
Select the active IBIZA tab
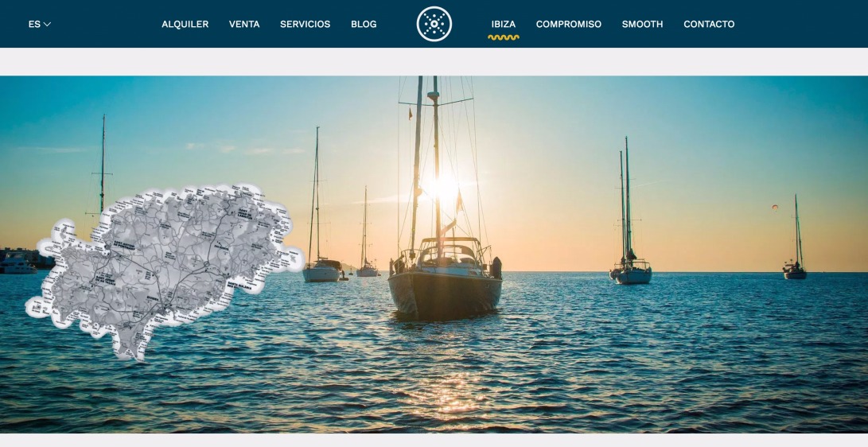tap(503, 25)
